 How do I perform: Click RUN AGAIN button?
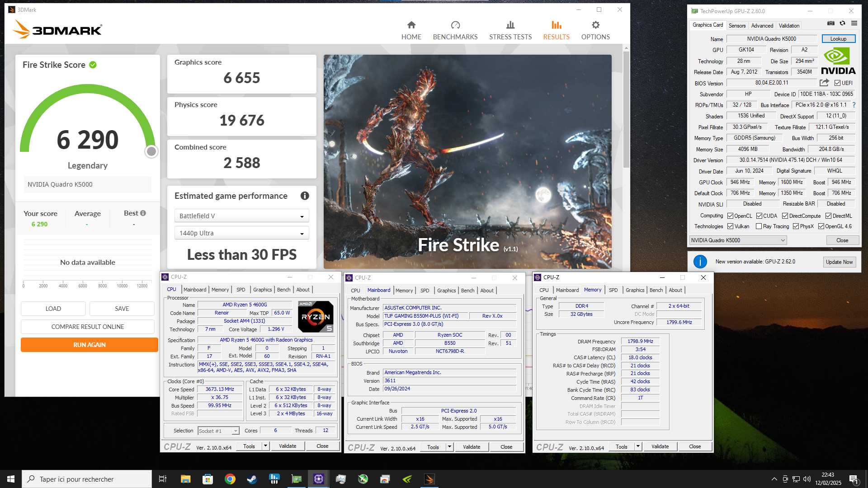coord(90,345)
